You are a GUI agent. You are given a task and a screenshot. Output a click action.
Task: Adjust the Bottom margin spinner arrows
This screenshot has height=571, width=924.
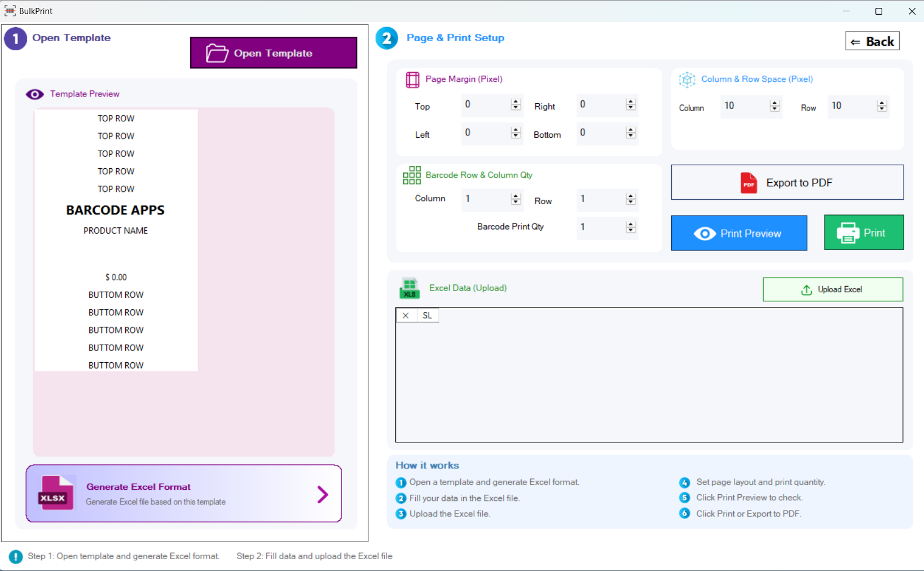tap(631, 133)
